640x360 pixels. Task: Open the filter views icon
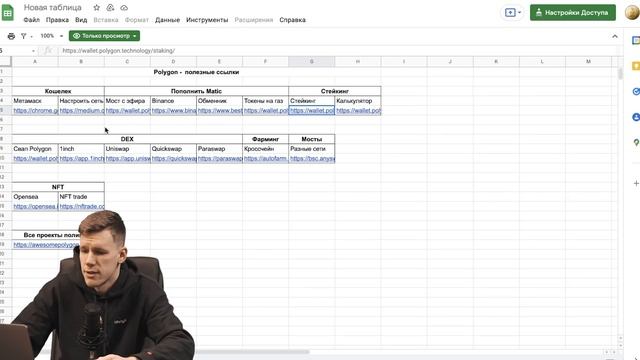(x=24, y=36)
